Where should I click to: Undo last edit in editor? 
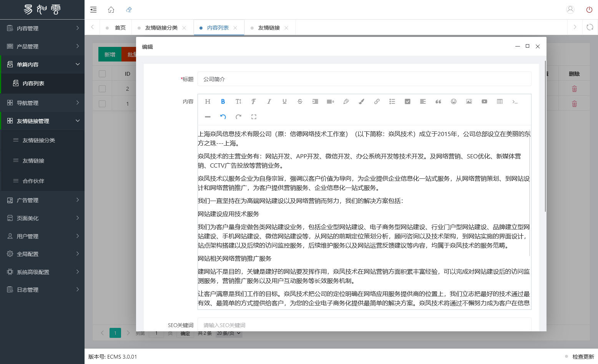(223, 117)
